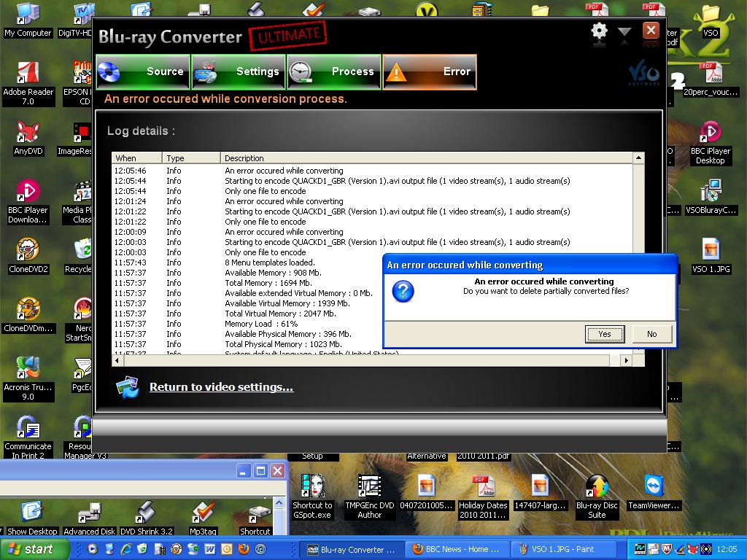Viewport: 747px width, 560px height.
Task: Choose No in the error dialog
Action: pyautogui.click(x=651, y=334)
